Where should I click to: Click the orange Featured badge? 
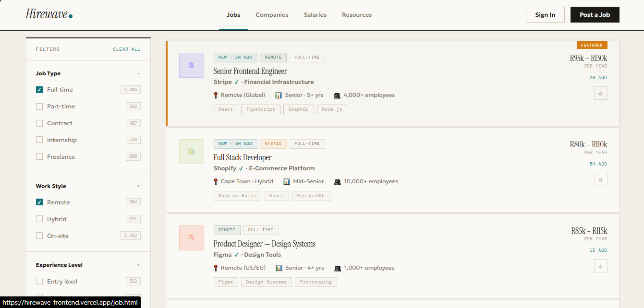pyautogui.click(x=592, y=45)
